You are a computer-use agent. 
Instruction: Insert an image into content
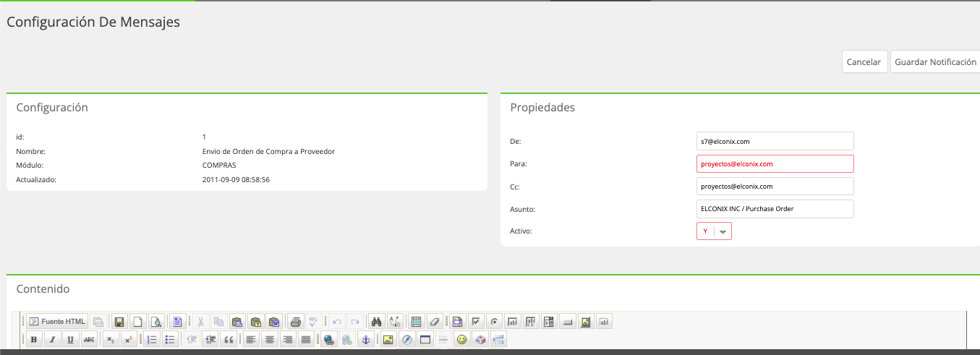click(x=389, y=339)
